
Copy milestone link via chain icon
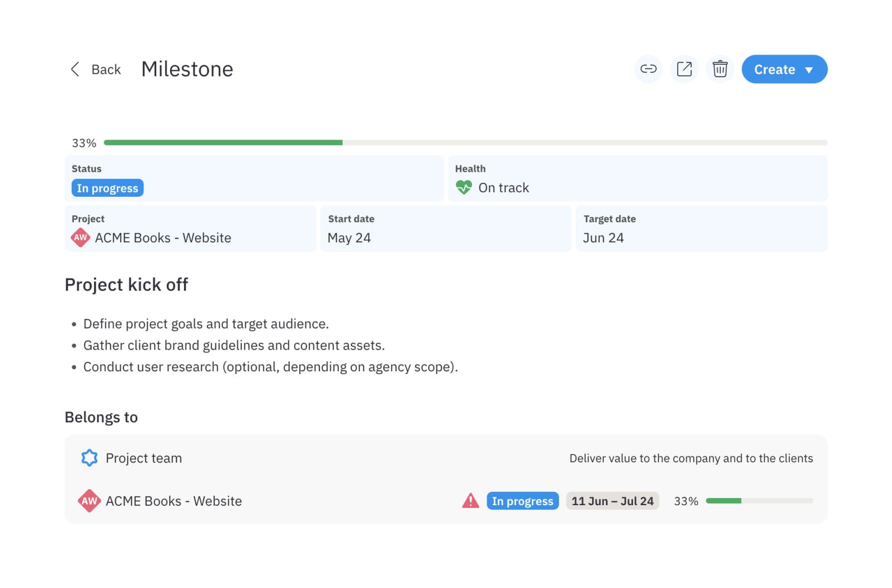[x=648, y=69]
